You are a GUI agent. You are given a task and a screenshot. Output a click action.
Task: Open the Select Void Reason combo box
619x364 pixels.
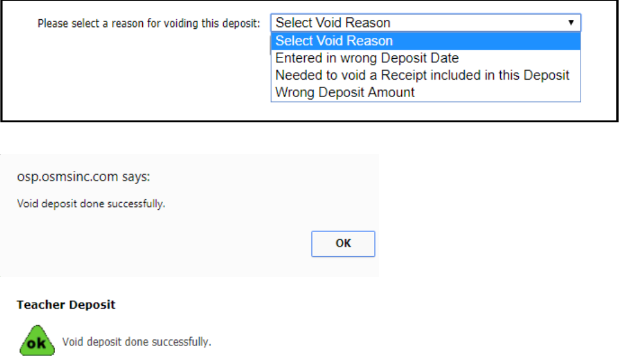[x=426, y=23]
